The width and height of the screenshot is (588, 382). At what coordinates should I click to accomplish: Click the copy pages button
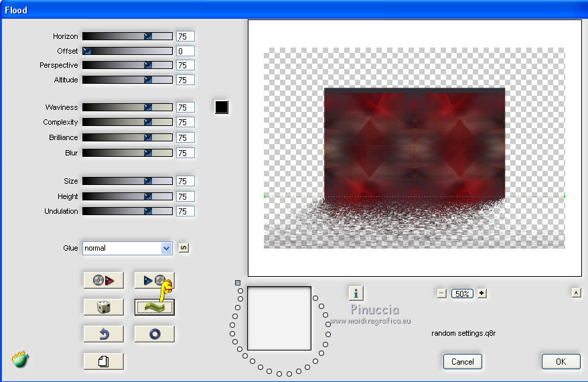tap(104, 361)
